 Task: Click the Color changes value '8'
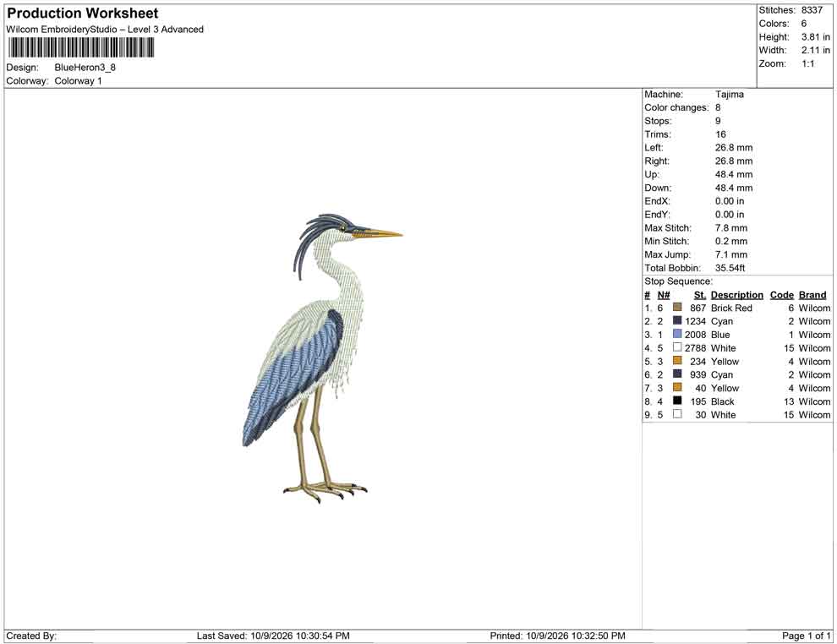[x=718, y=108]
